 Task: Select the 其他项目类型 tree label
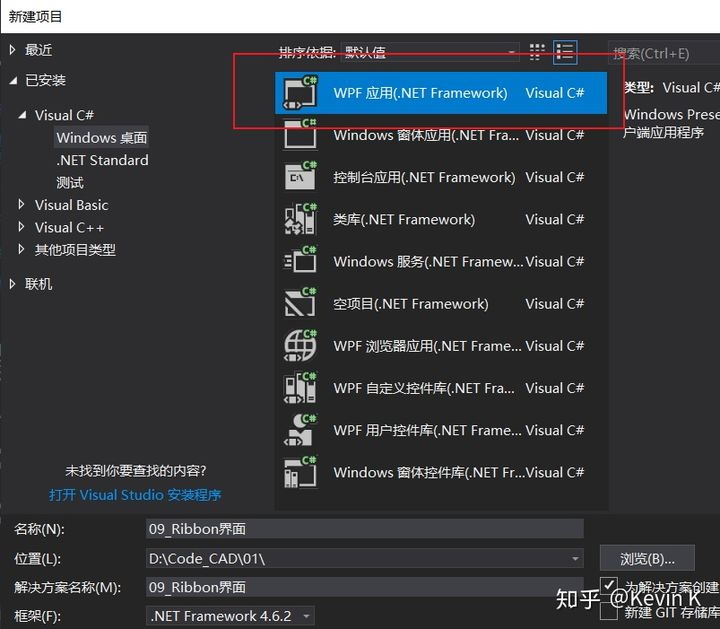(75, 250)
